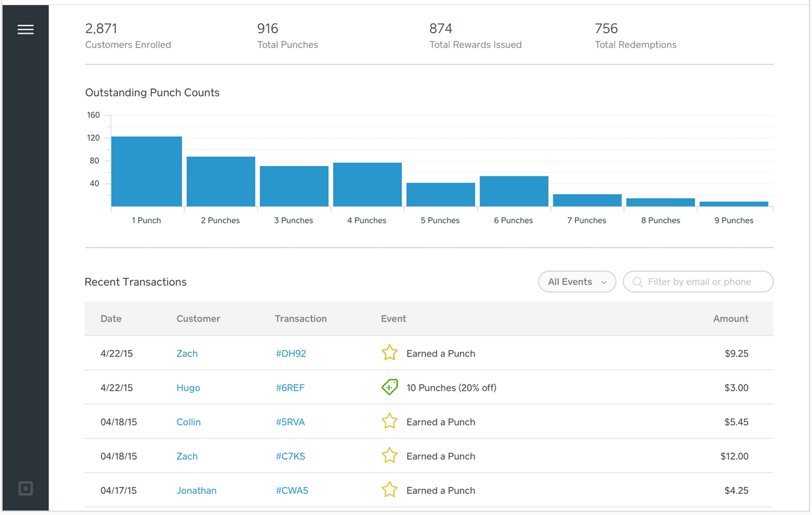812x515 pixels.
Task: Click the 4 Punches bar in chart
Action: 367,185
